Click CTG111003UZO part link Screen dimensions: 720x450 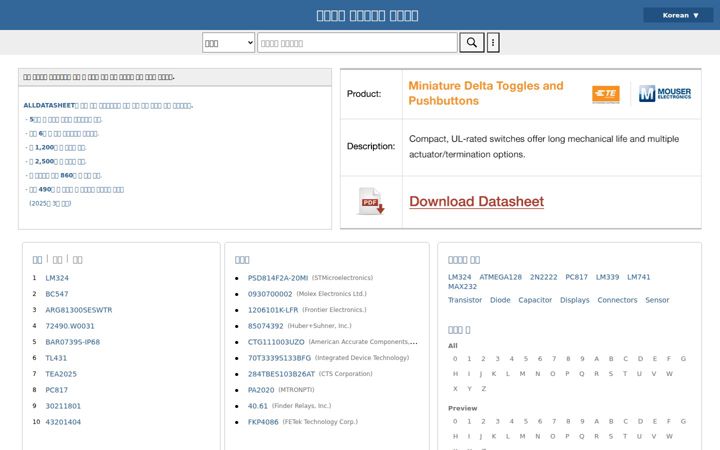tap(276, 342)
